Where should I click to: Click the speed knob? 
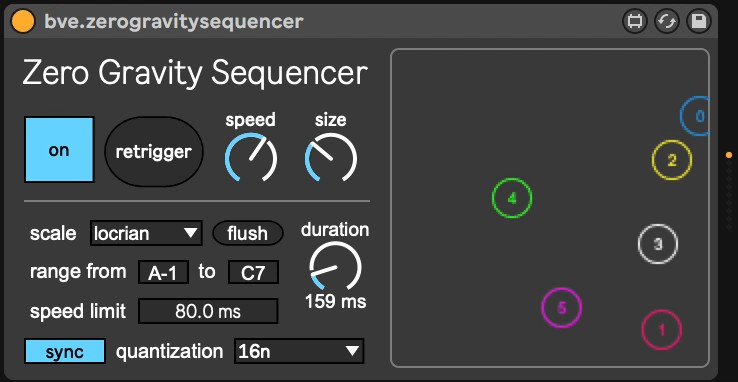point(251,158)
